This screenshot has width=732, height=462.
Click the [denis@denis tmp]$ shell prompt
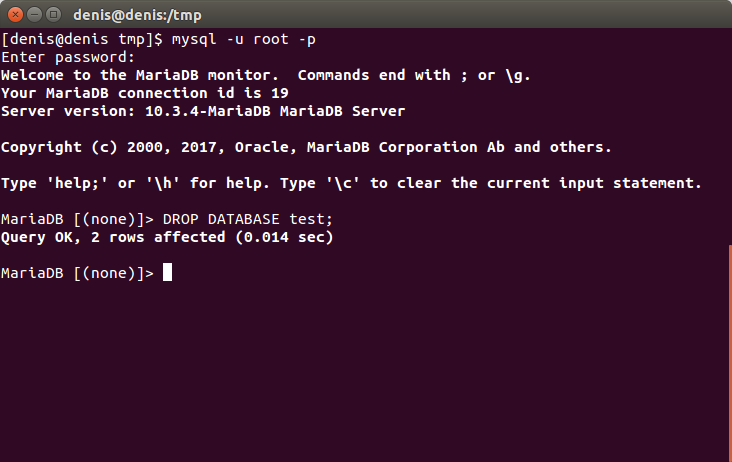coord(82,39)
